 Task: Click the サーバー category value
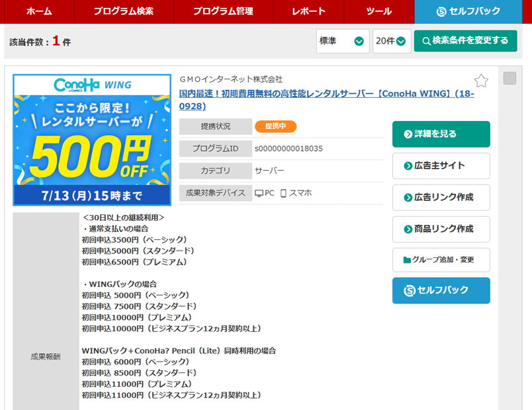tap(269, 171)
